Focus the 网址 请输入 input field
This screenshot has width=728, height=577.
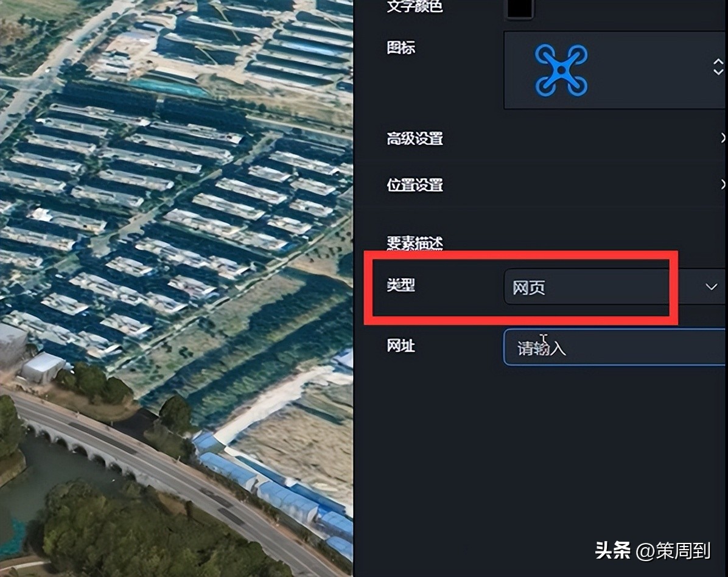pyautogui.click(x=615, y=347)
